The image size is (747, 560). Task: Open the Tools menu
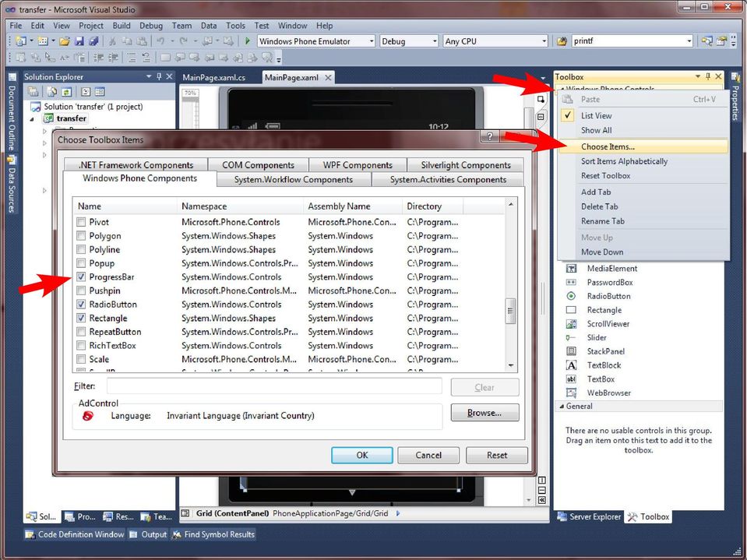click(235, 26)
